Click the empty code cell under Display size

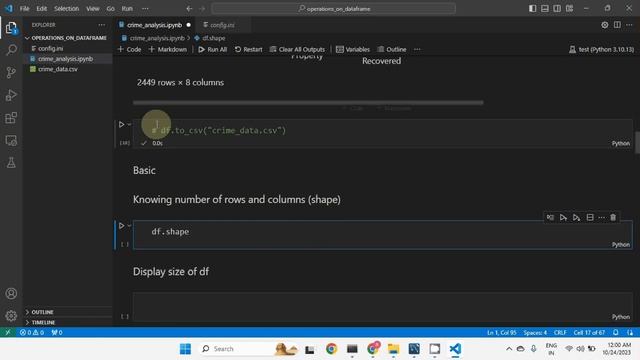[382, 307]
